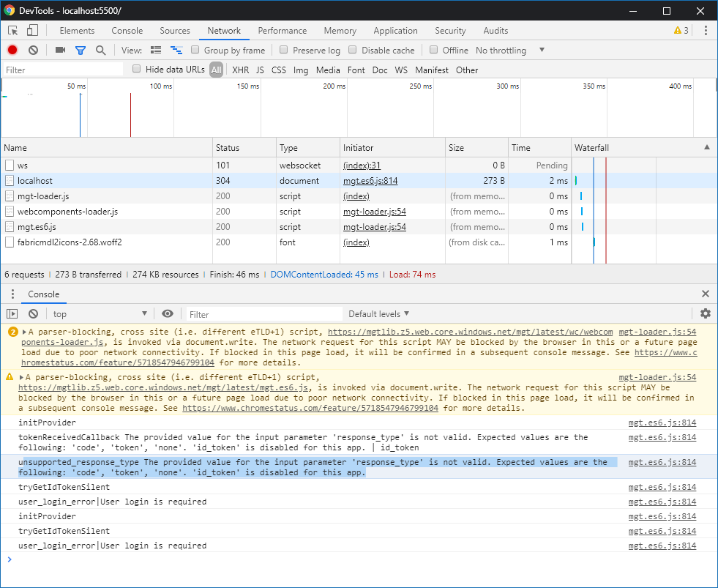The height and width of the screenshot is (588, 718).
Task: Toggle the network request filter funnel icon
Action: click(81, 50)
